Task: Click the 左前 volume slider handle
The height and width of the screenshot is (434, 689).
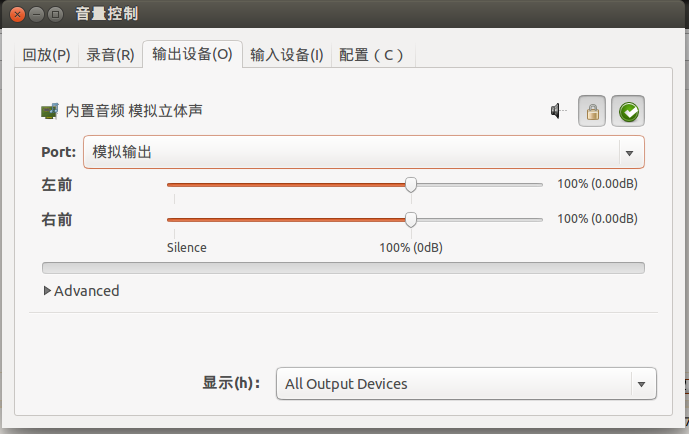Action: 411,184
